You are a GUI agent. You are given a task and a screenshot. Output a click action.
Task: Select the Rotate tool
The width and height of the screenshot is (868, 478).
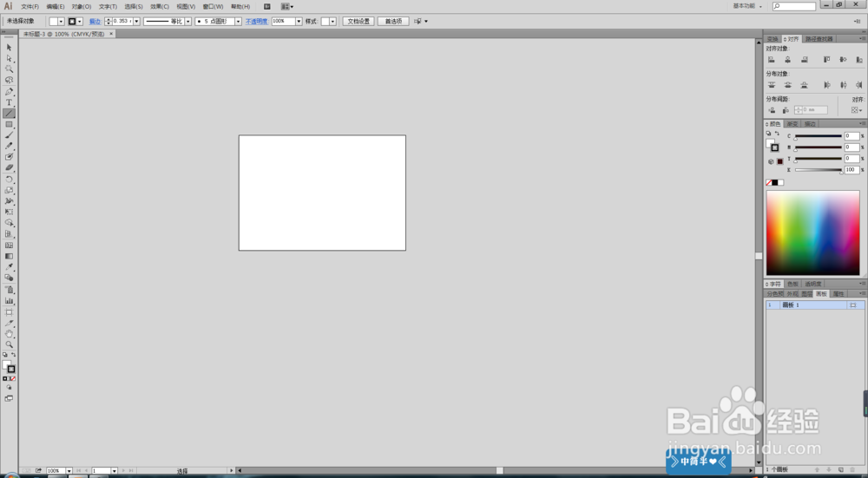(9, 180)
